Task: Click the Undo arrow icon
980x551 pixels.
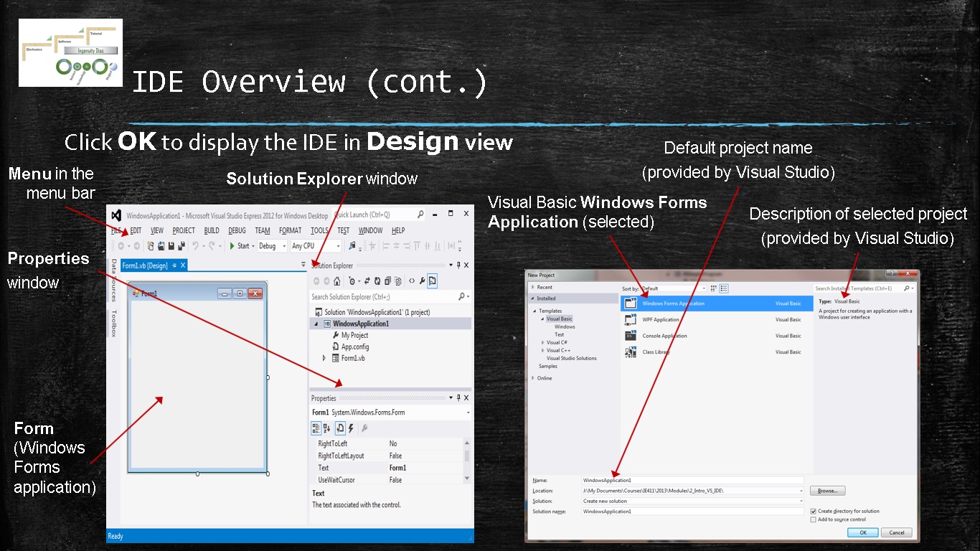Action: (195, 246)
